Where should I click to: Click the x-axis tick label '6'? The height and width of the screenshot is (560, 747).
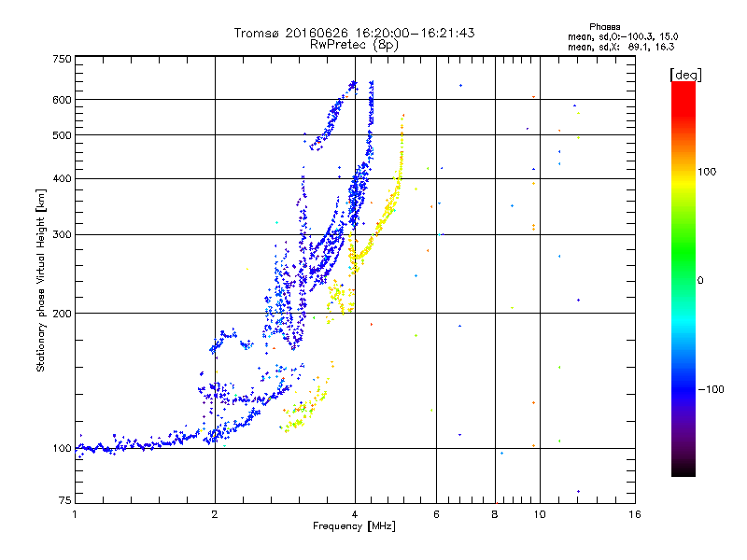pyautogui.click(x=436, y=514)
